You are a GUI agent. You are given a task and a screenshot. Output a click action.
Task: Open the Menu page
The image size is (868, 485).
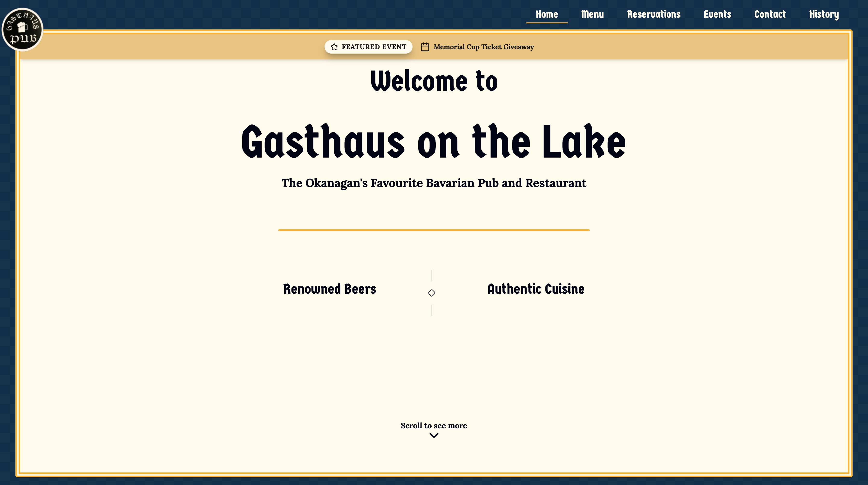point(593,14)
